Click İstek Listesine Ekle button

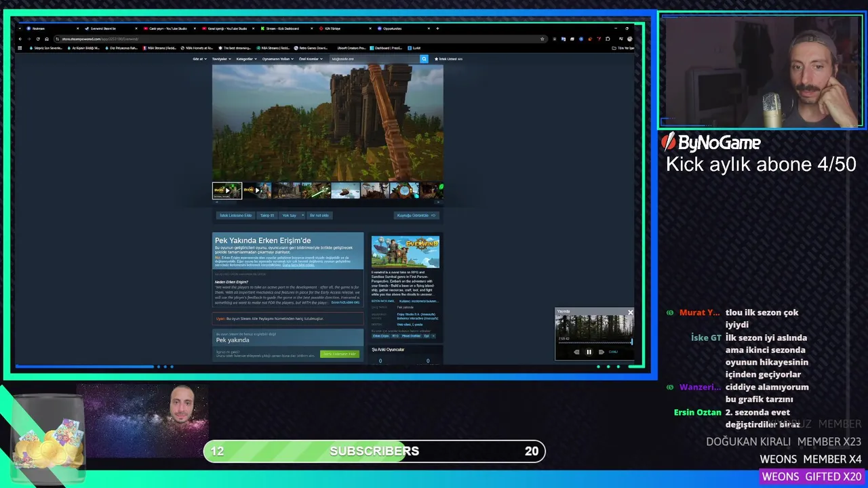click(235, 216)
